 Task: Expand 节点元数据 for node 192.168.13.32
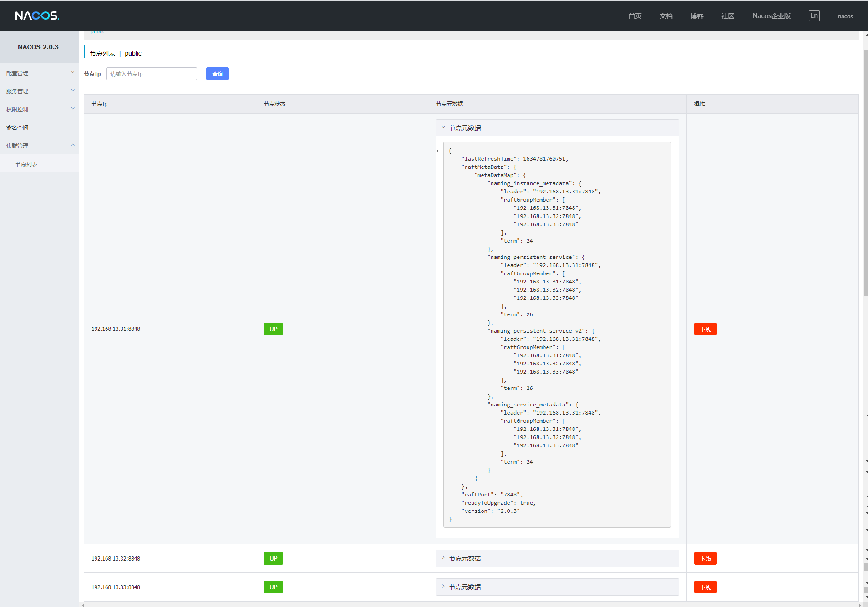tap(557, 558)
